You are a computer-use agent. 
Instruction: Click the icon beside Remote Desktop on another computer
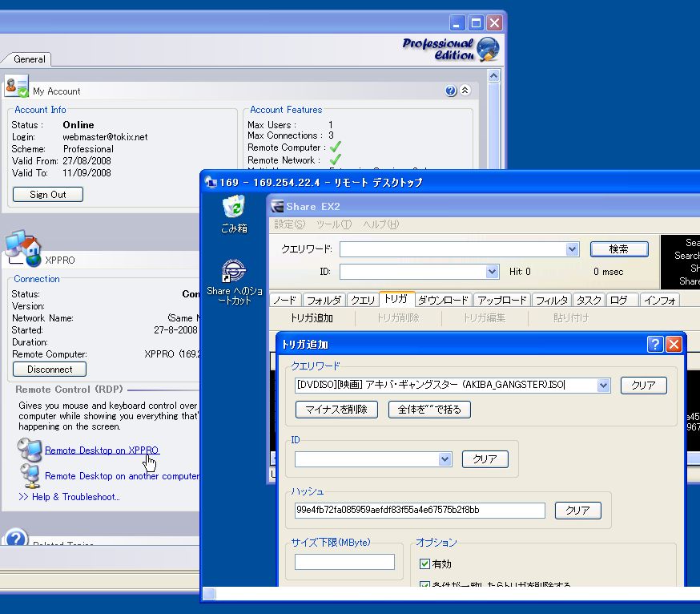click(x=30, y=476)
